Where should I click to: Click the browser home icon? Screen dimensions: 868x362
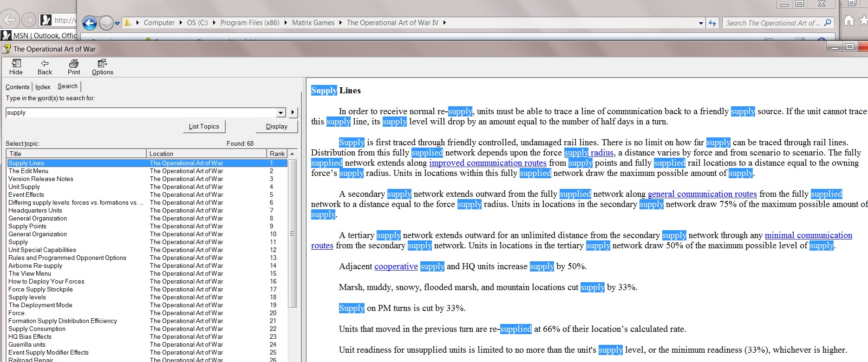(849, 20)
